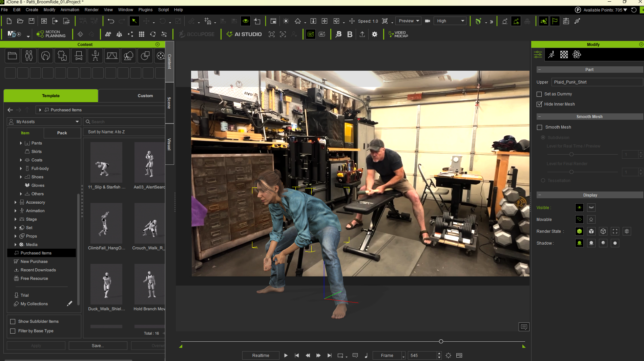Open the Motion Planning tool
This screenshot has height=361, width=644.
[51, 34]
